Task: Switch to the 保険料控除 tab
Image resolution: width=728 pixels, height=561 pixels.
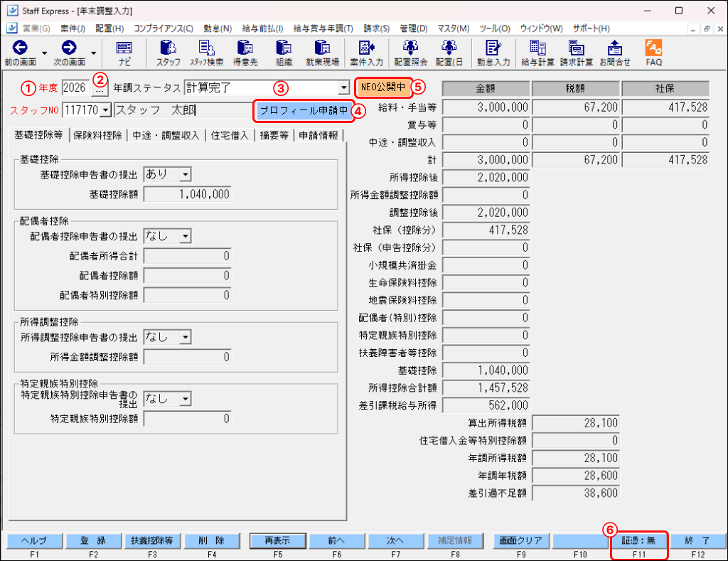Action: coord(97,135)
